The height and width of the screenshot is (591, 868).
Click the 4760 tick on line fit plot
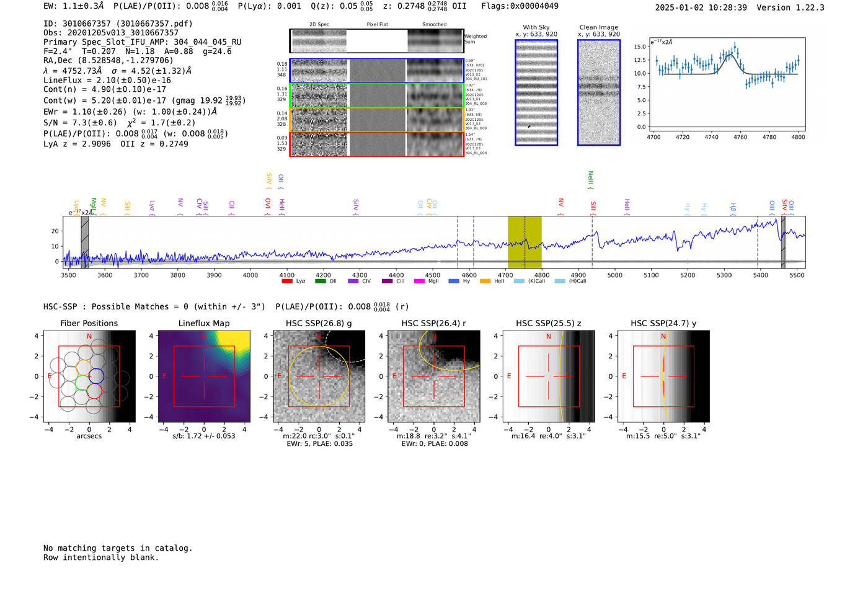(740, 137)
